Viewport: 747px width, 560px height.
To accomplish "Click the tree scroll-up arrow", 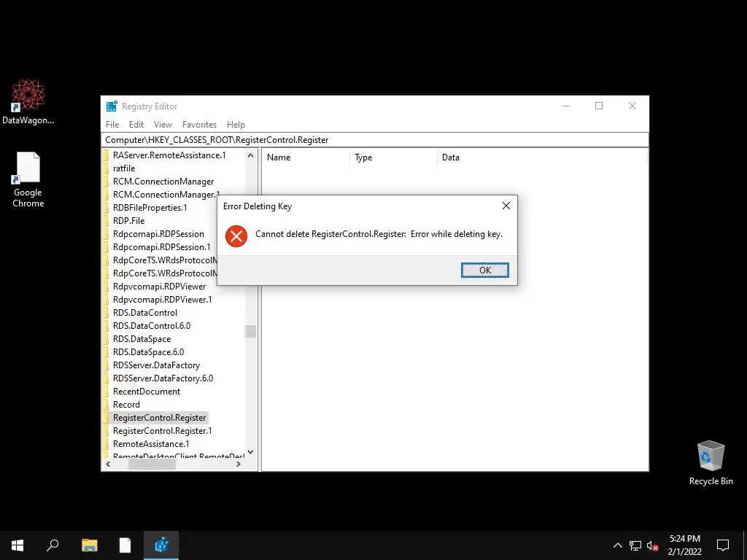I will point(251,155).
